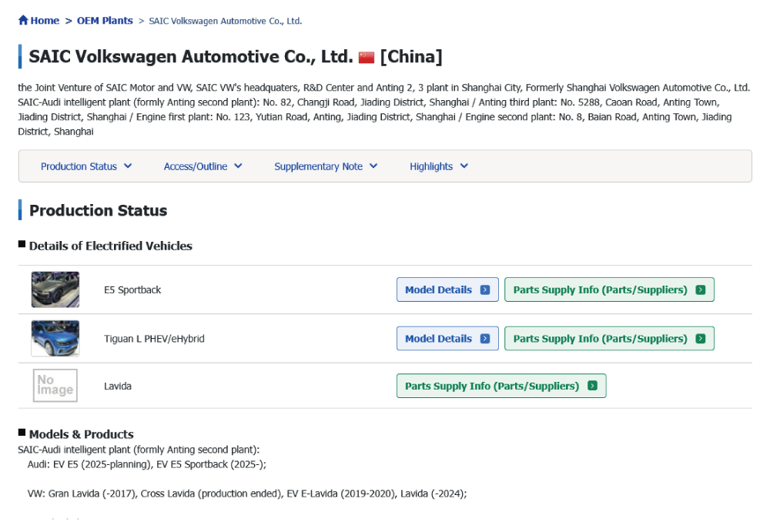Open the Supplementary Note dropdown
The height and width of the screenshot is (532, 770).
tap(373, 166)
